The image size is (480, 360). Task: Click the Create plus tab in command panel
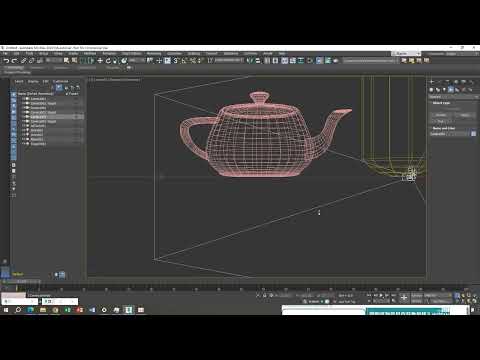(432, 81)
